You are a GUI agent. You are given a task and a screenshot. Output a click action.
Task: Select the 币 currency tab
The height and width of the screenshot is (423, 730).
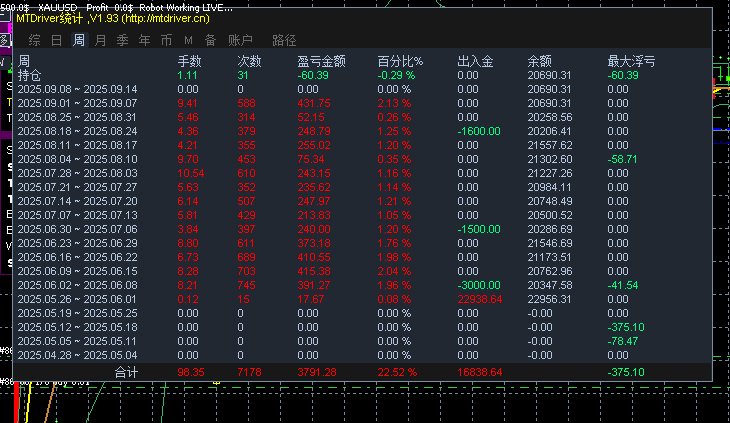pos(166,40)
